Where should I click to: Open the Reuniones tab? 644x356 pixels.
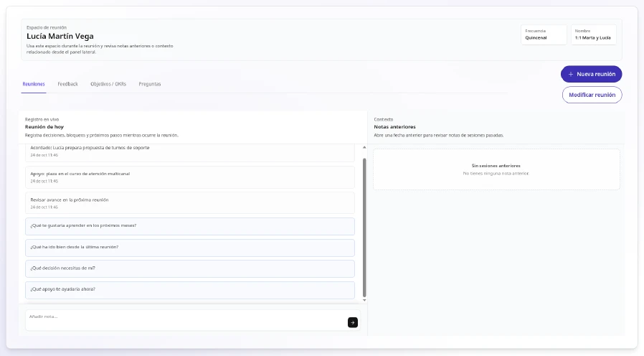tap(34, 84)
